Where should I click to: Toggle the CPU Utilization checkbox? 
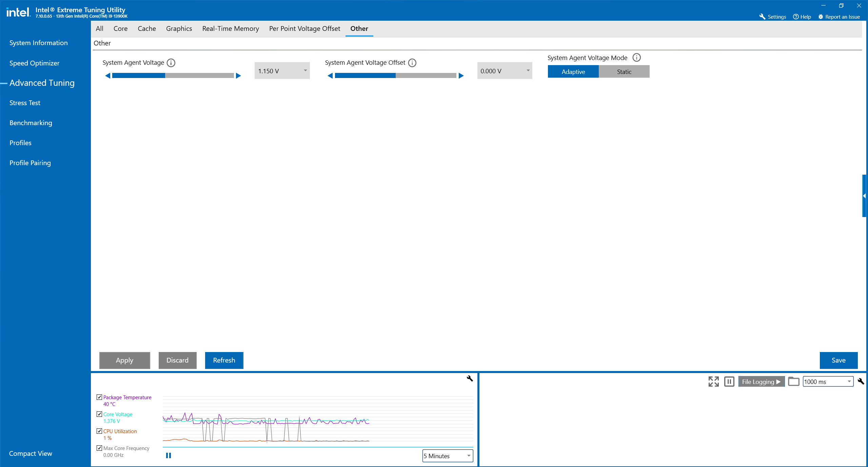click(99, 431)
